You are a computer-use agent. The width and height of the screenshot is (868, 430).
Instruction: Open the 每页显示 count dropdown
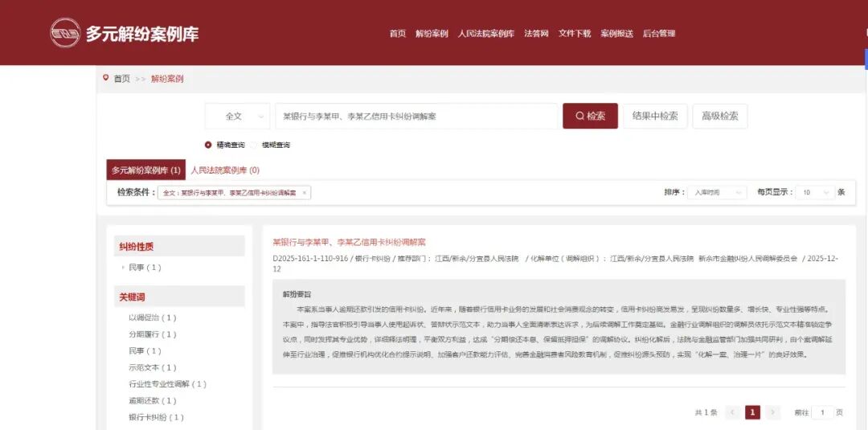[813, 193]
